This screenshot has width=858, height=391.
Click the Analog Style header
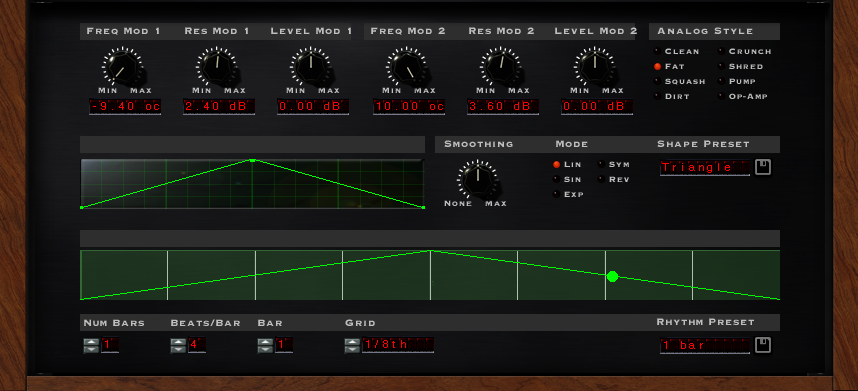[705, 31]
